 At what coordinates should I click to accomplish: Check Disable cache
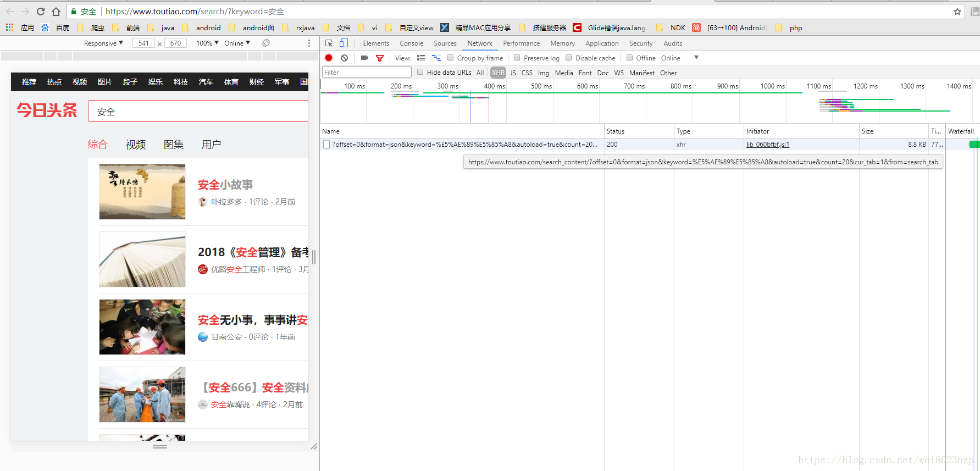(569, 58)
